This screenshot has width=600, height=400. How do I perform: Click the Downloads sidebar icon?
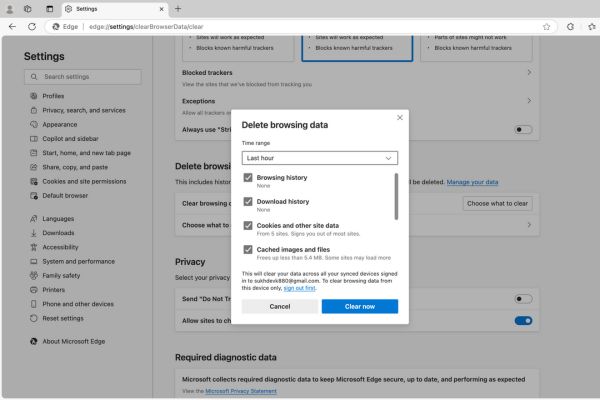[x=34, y=233]
